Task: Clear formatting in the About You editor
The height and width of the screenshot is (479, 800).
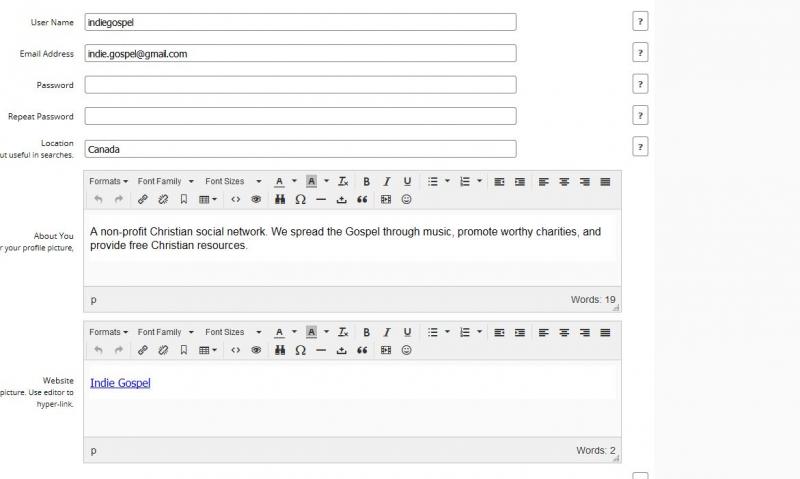Action: tap(343, 182)
